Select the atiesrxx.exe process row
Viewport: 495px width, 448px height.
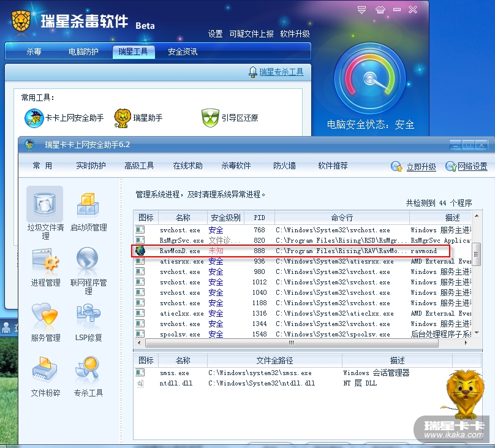(303, 261)
